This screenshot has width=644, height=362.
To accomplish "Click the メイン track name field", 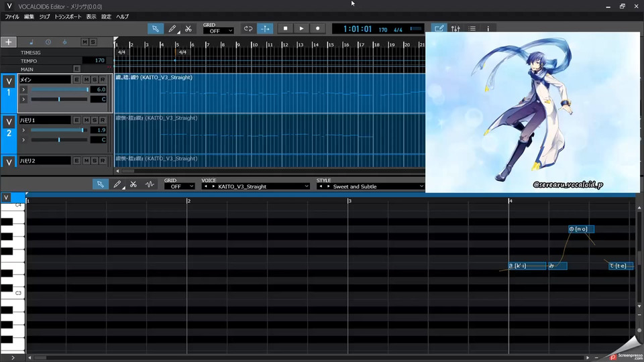I will pos(45,79).
